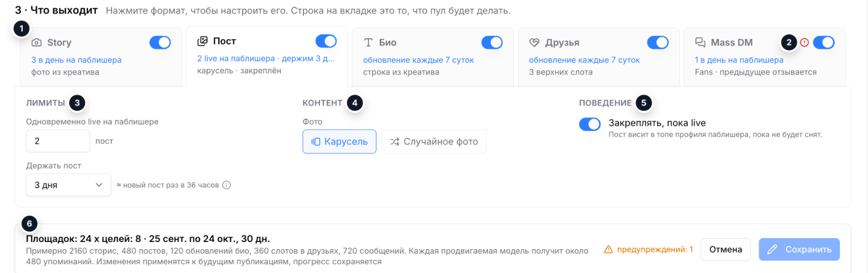
Task: Click the 1 в день на паблишера text
Action: coord(739,60)
